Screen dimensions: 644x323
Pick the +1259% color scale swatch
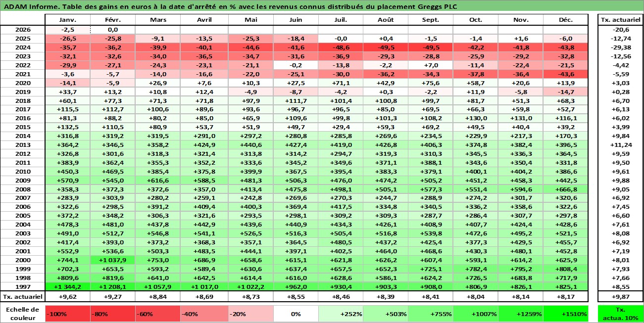click(521, 314)
